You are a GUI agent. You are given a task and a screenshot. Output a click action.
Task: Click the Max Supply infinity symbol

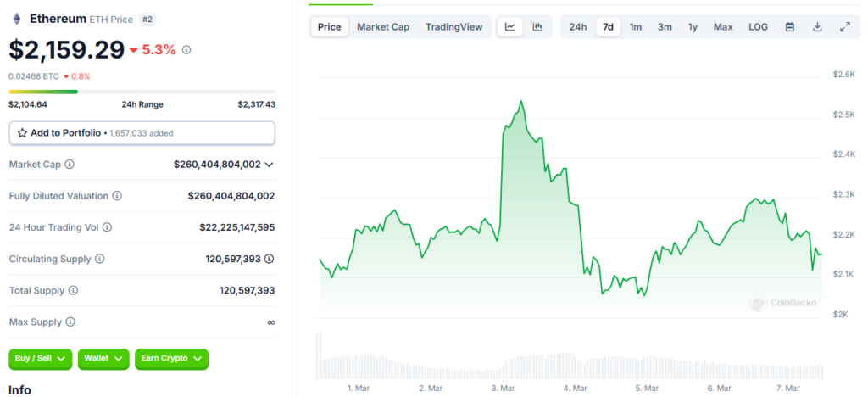click(x=270, y=322)
